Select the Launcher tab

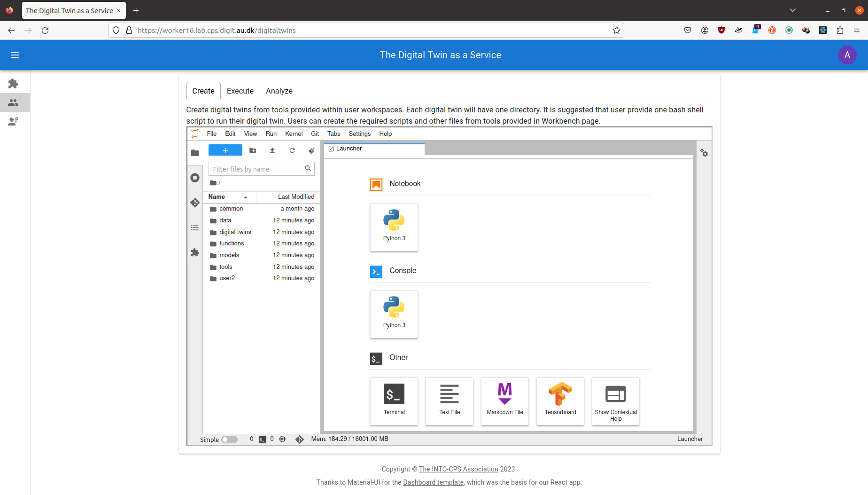(x=374, y=149)
